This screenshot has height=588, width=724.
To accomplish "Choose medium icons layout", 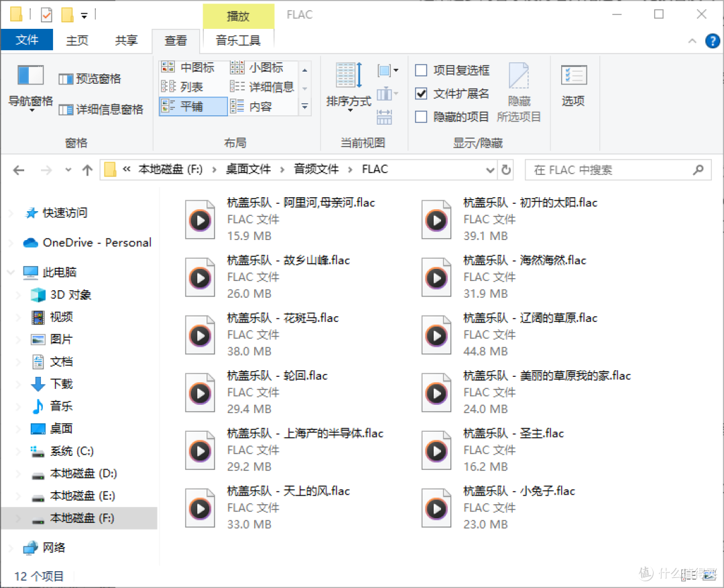I will pos(188,68).
